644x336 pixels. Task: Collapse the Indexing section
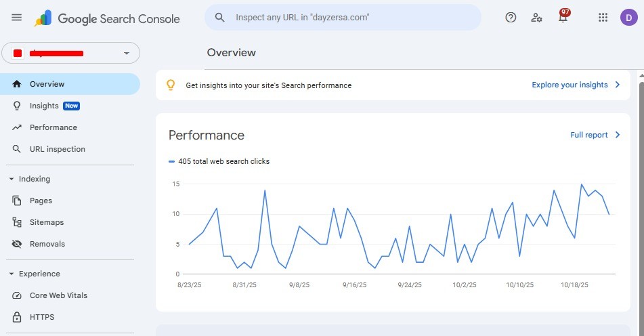(x=12, y=179)
